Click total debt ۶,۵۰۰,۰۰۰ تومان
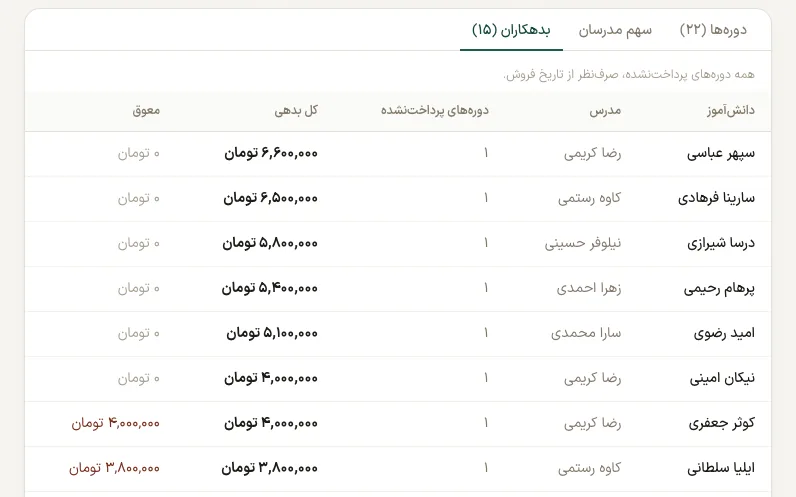Image resolution: width=796 pixels, height=497 pixels. [271, 198]
